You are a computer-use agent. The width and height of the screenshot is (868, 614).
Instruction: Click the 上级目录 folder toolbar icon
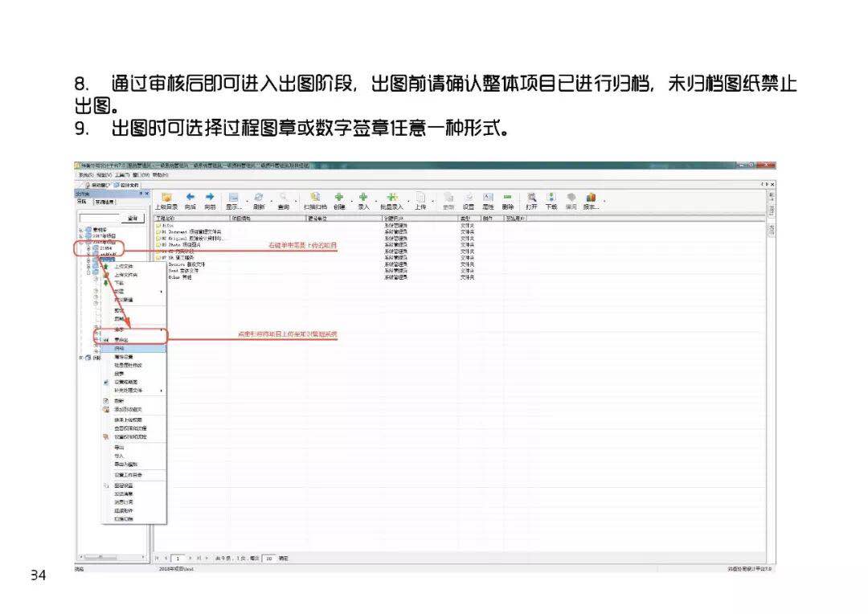pos(166,197)
